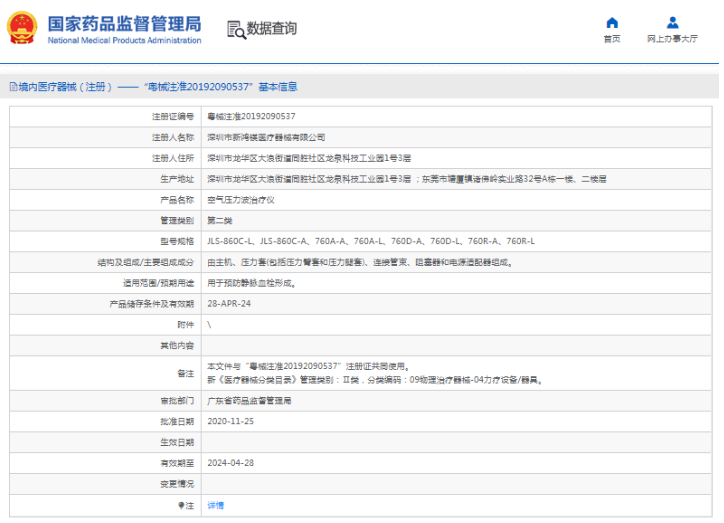
Task: Click remark line starting 本文件与
Action: [x=308, y=366]
